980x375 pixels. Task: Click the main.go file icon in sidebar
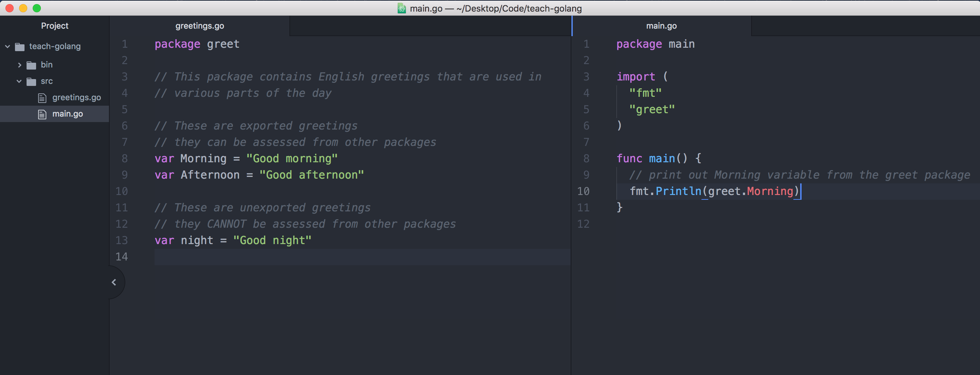pos(42,114)
